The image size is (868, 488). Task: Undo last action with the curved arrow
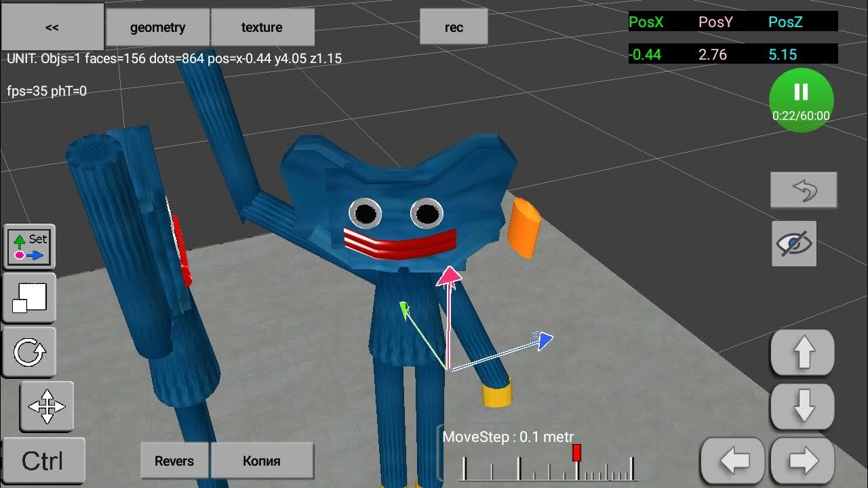pos(804,190)
